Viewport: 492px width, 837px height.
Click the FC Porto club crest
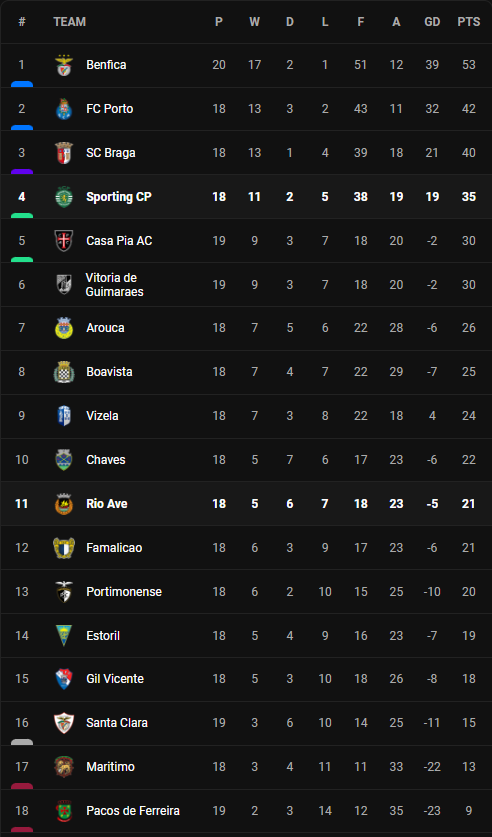pyautogui.click(x=64, y=109)
